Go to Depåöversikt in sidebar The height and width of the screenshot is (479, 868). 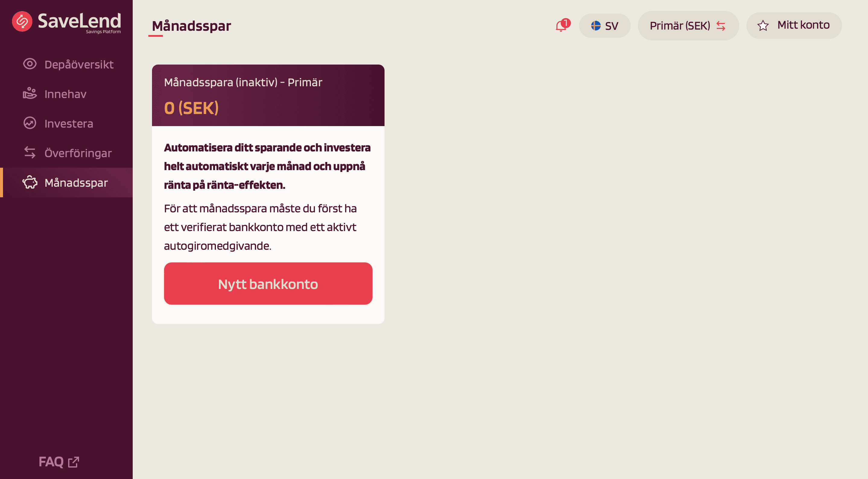[79, 64]
